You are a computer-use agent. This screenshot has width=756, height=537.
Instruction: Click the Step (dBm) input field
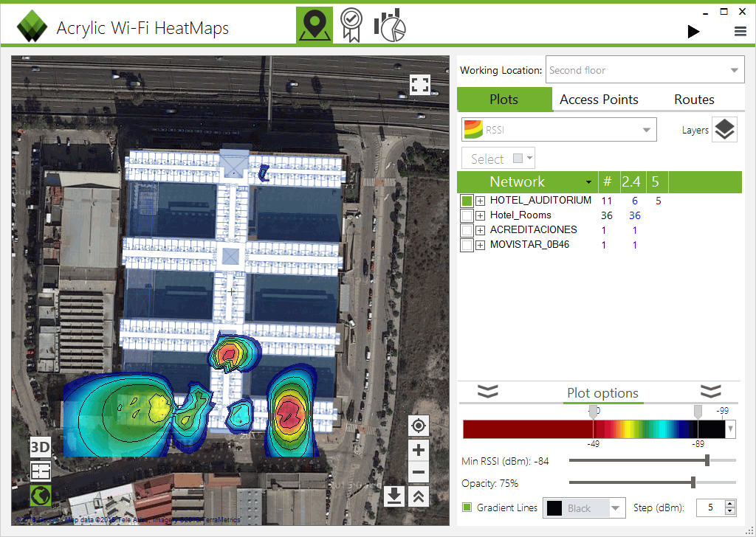711,507
